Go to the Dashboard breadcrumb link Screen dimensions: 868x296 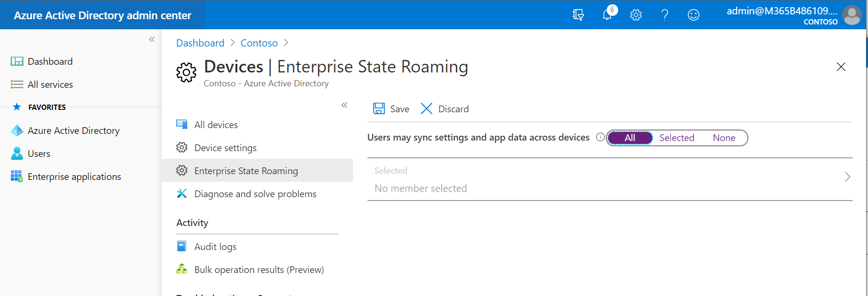coord(200,43)
